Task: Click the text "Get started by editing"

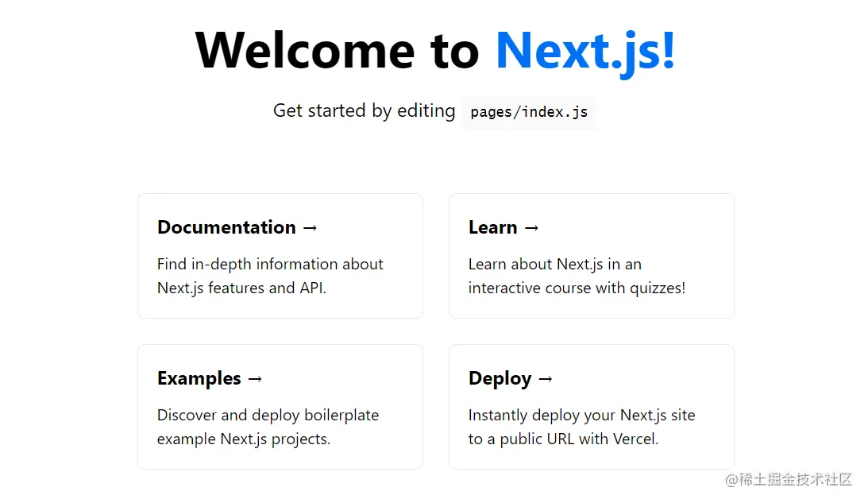Action: pos(364,110)
